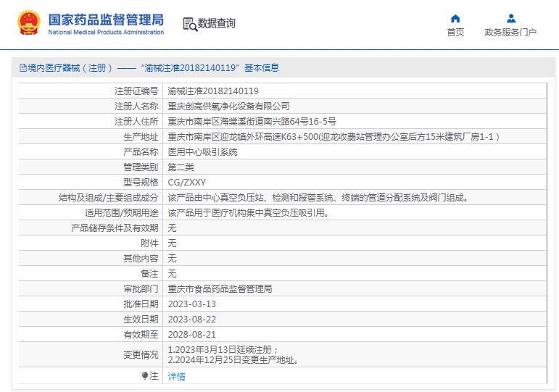Click 国家药品监督管理局 site title

pos(106,20)
